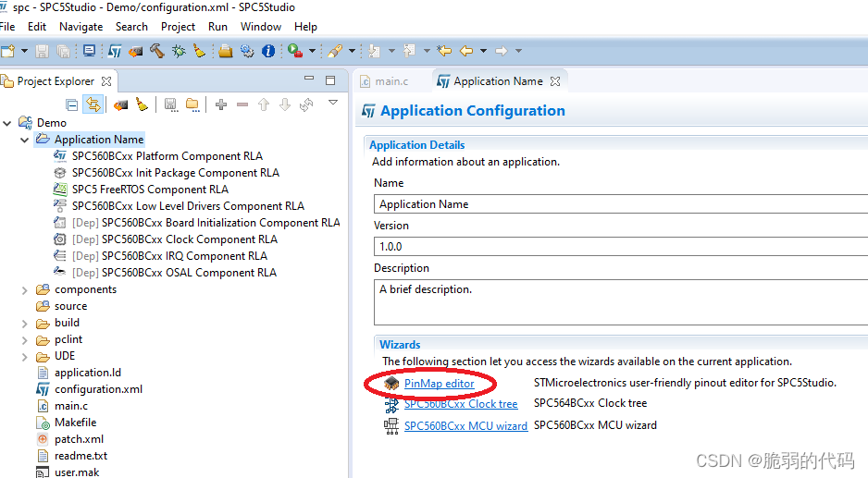Viewport: 868px width, 478px height.
Task: Select SPC560BCxx Low Level Drivers Component RLA
Action: [188, 206]
